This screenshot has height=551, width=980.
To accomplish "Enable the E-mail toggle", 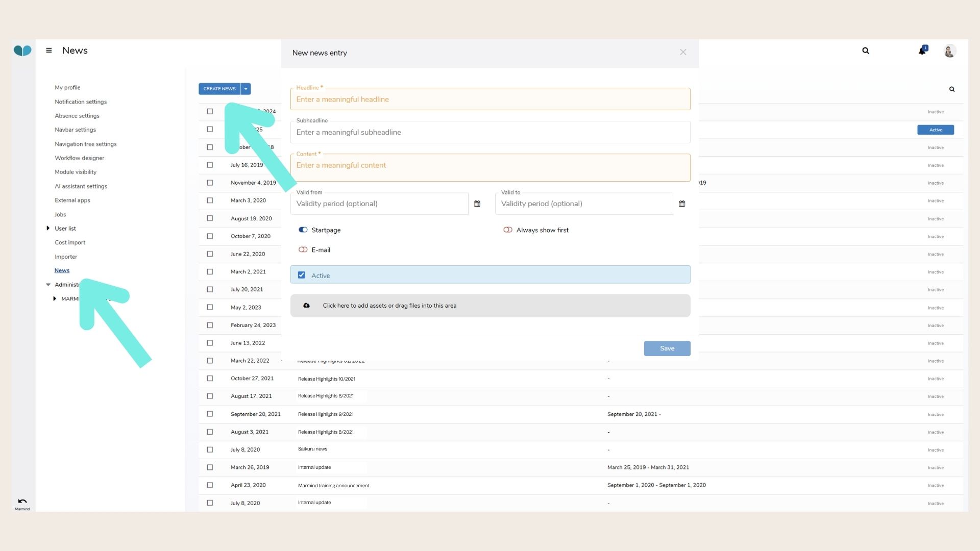I will pyautogui.click(x=303, y=250).
